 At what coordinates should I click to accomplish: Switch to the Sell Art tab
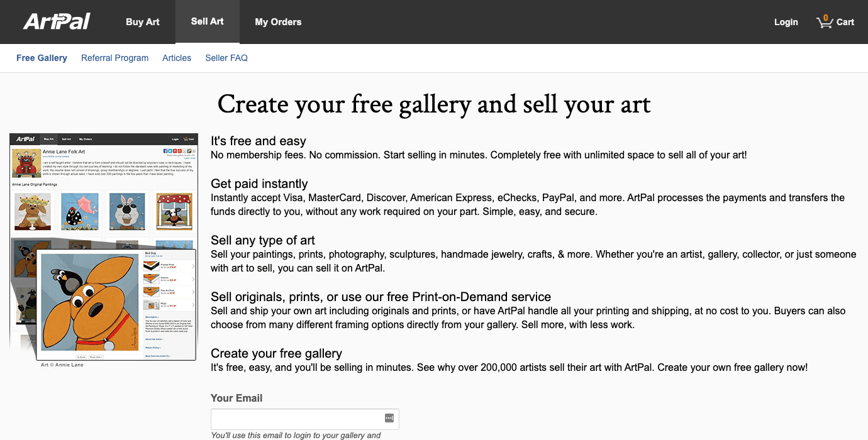tap(208, 22)
